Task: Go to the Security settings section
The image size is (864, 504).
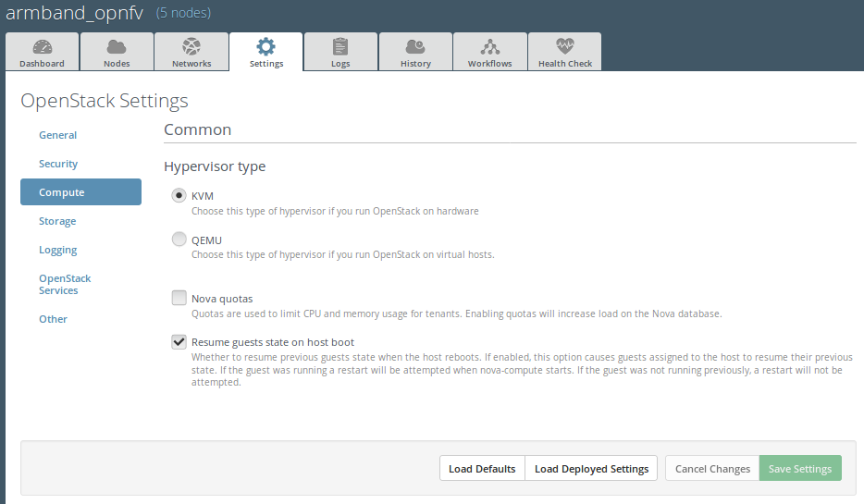Action: [x=58, y=164]
